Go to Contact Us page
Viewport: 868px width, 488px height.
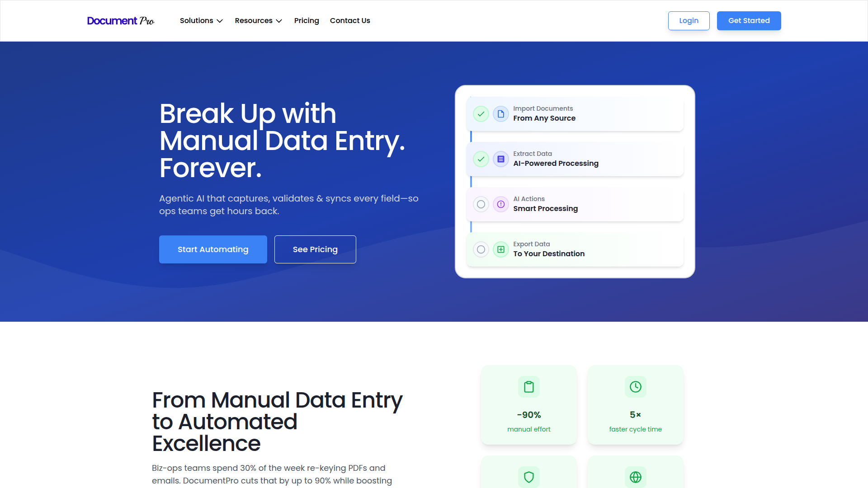tap(350, 21)
